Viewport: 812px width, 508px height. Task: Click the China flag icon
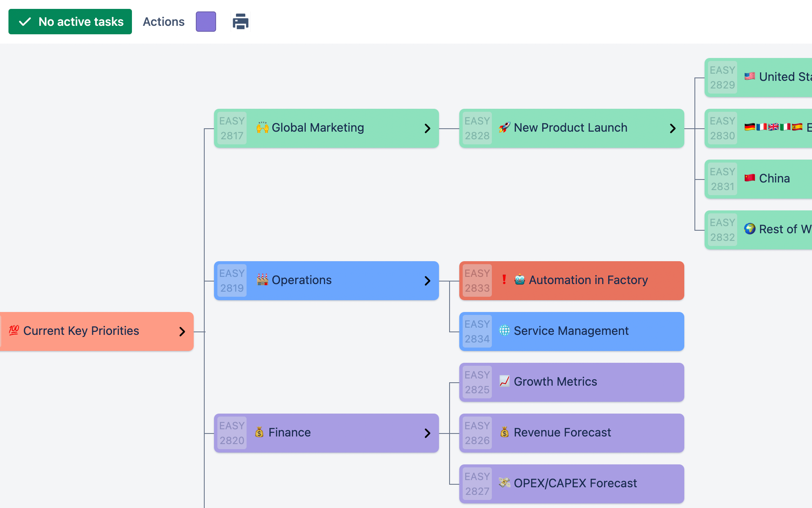(x=750, y=178)
